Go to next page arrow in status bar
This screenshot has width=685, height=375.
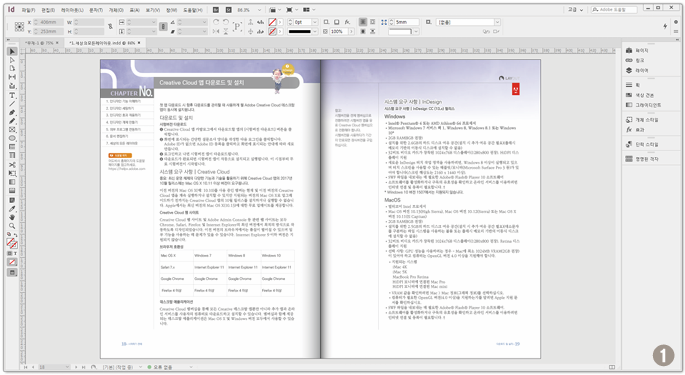77,367
